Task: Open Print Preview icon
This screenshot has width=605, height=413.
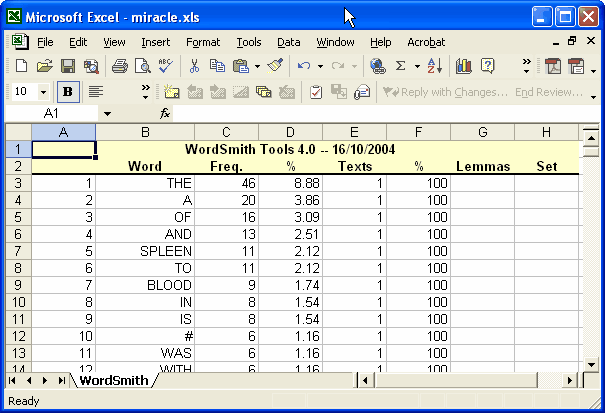Action: tap(143, 66)
